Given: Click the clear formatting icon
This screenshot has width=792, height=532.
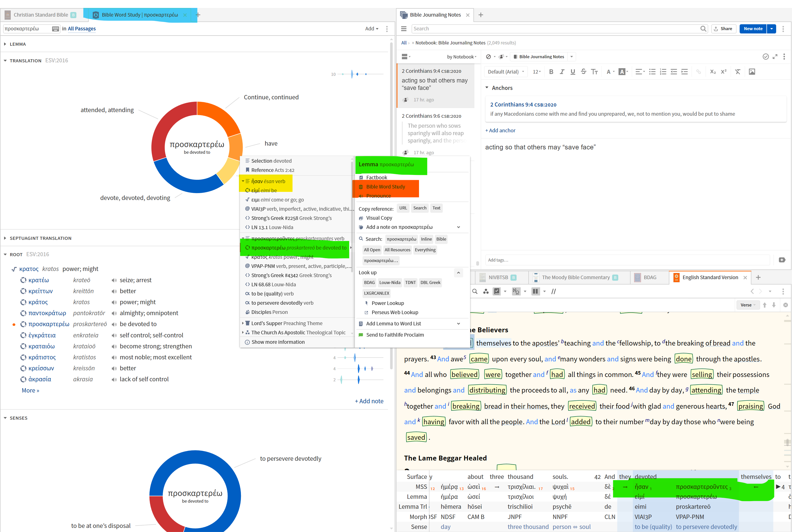Looking at the screenshot, I should pos(737,72).
